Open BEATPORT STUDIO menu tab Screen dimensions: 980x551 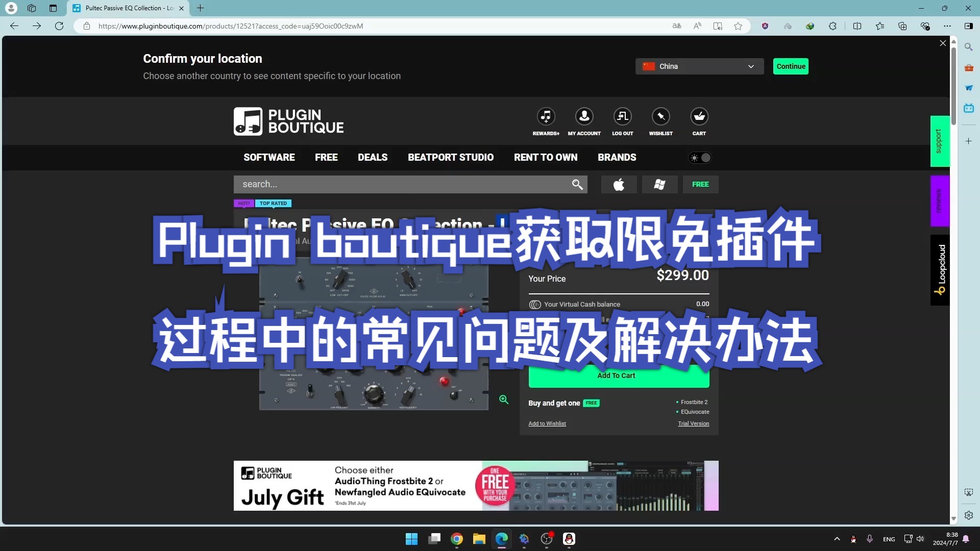(450, 157)
